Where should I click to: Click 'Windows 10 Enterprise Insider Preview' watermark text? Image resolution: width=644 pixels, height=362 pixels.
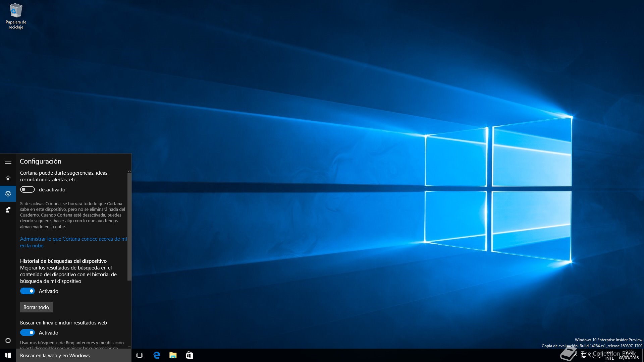(x=608, y=340)
